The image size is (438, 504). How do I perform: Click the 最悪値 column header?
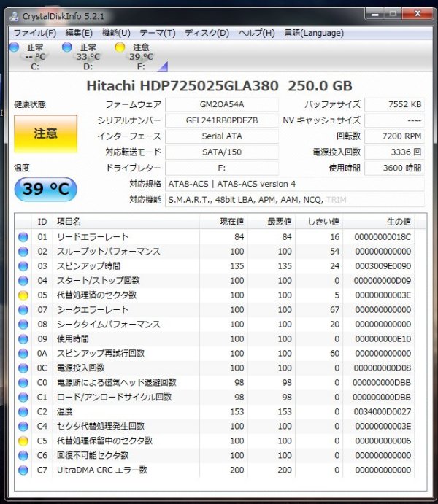(x=272, y=222)
